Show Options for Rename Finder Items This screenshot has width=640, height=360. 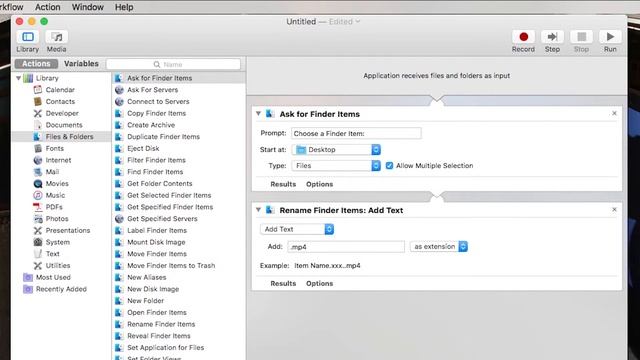[x=320, y=284]
